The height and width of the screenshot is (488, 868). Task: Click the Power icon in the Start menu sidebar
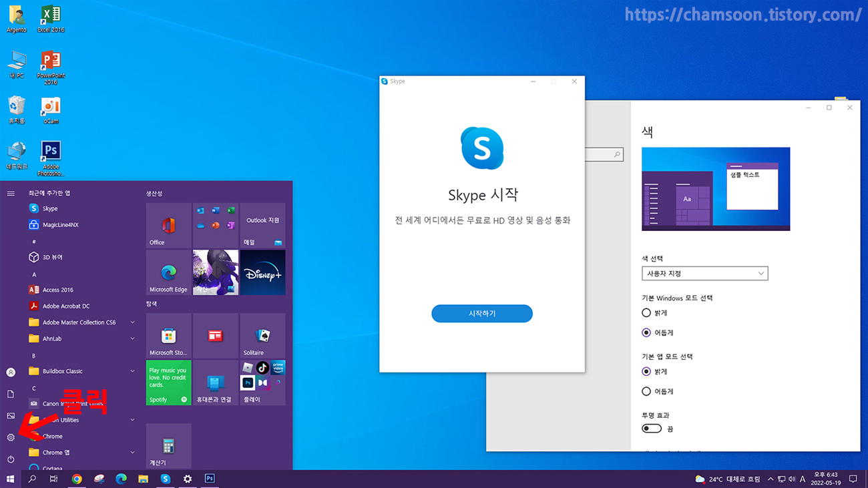pos(11,459)
